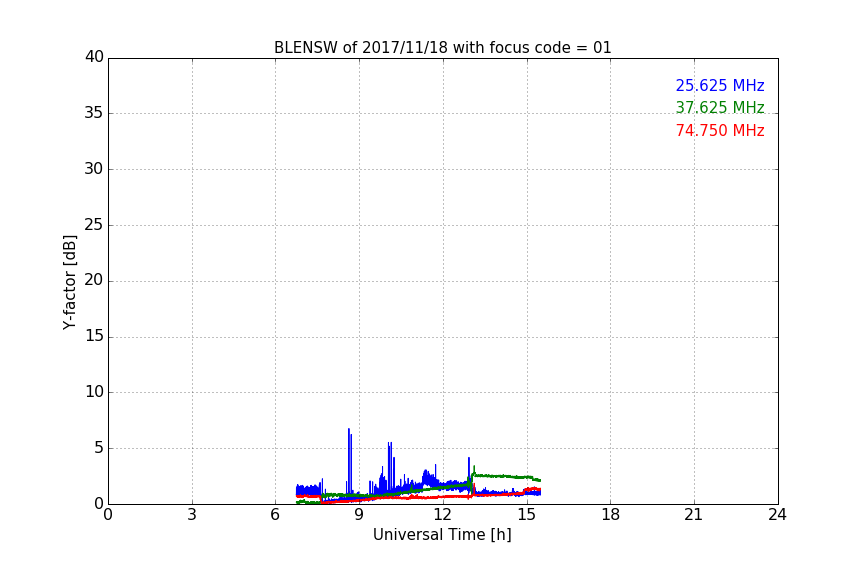The image size is (864, 576).
Task: Click the Universal Time [h] axis label
Action: pyautogui.click(x=442, y=535)
